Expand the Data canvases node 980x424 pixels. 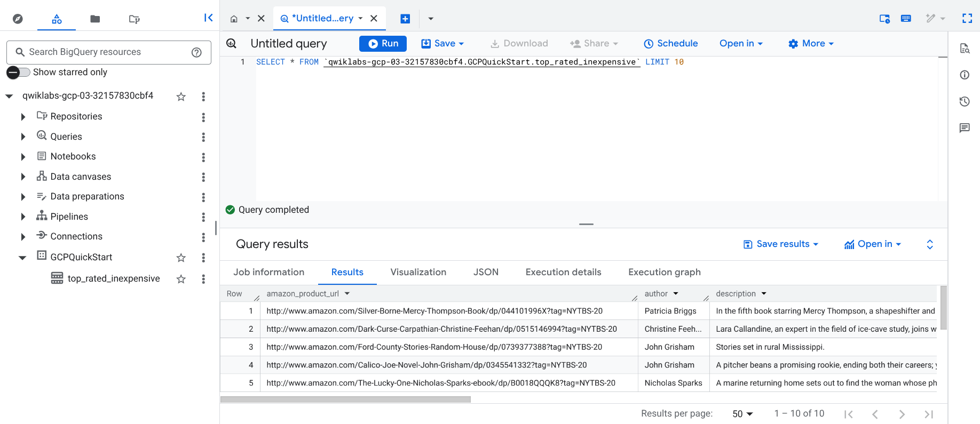[x=23, y=177]
